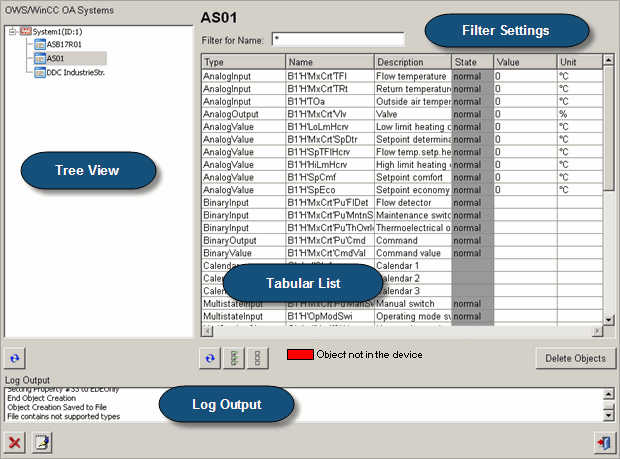Sort table by Type column header

coord(241,62)
